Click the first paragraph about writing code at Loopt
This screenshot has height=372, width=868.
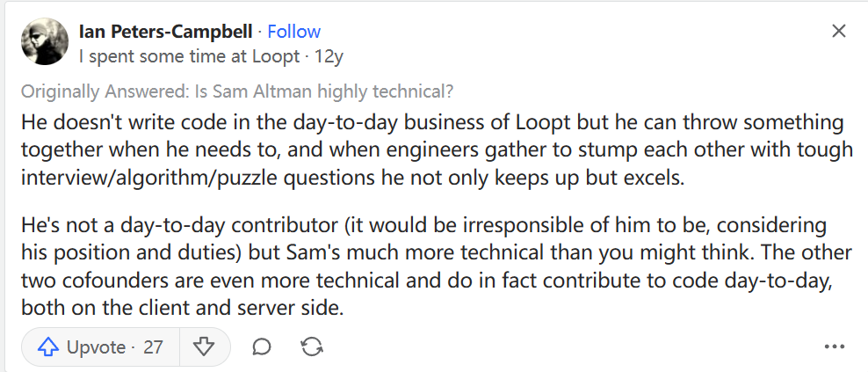point(430,150)
